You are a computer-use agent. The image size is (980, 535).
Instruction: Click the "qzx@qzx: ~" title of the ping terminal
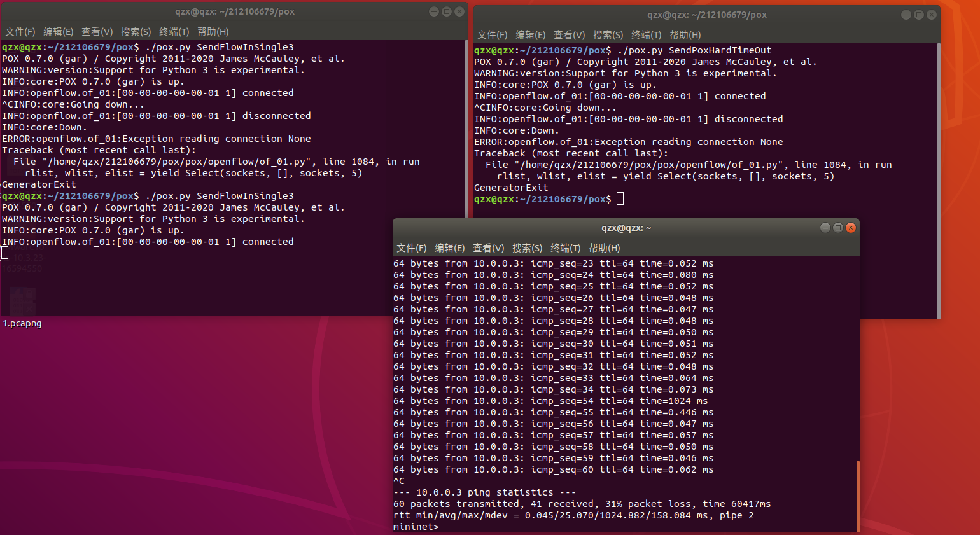(x=626, y=228)
